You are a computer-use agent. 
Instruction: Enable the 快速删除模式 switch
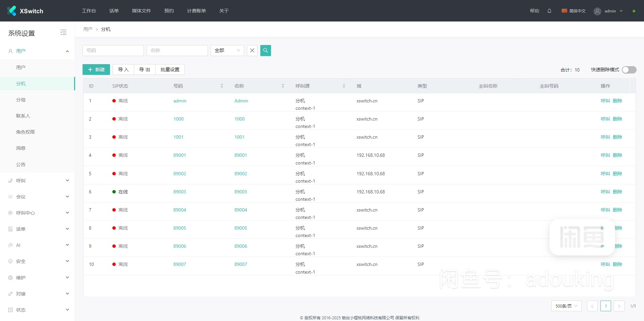click(x=629, y=70)
